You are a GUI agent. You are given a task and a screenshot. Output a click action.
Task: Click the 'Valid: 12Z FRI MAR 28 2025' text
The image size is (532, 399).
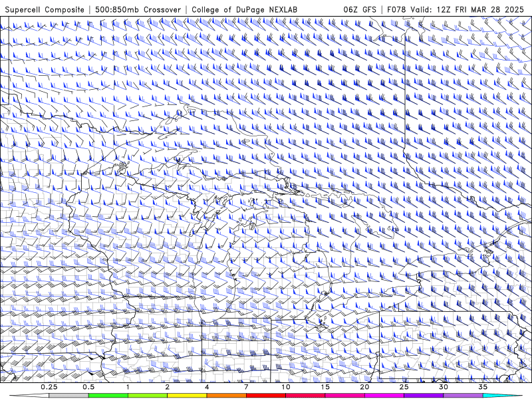[467, 9]
